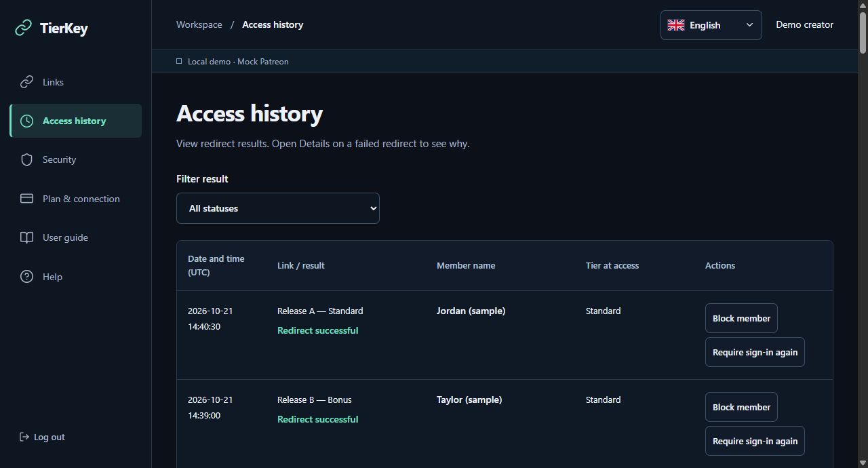The width and height of the screenshot is (868, 468).
Task: Click the Links chain icon in sidebar
Action: point(26,82)
